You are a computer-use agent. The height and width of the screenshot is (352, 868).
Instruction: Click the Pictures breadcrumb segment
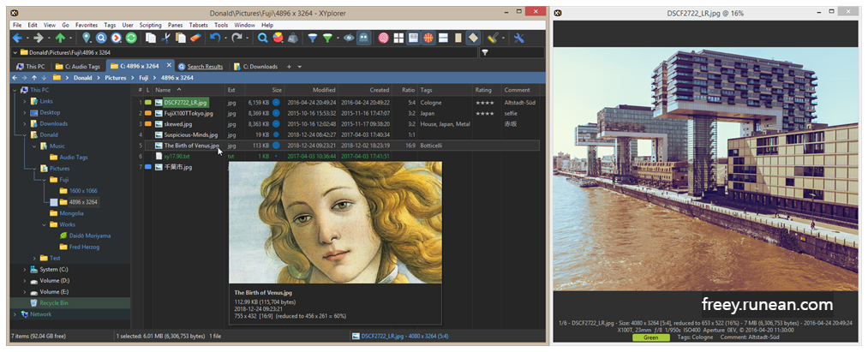click(116, 78)
